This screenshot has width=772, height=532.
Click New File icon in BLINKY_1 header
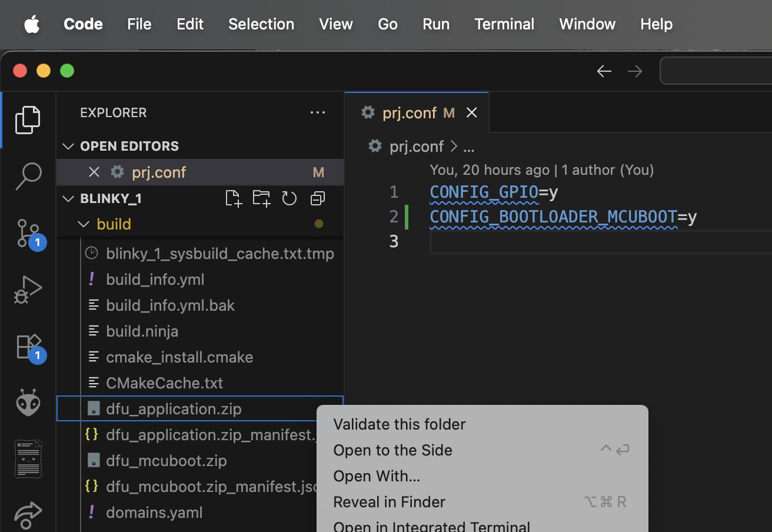[234, 198]
